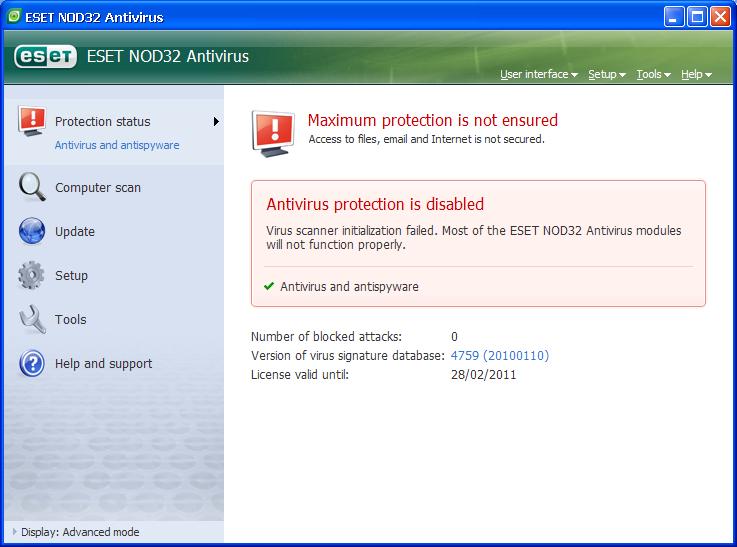This screenshot has width=737, height=547.
Task: Click the Protection status warning monitor icon
Action: (x=32, y=121)
